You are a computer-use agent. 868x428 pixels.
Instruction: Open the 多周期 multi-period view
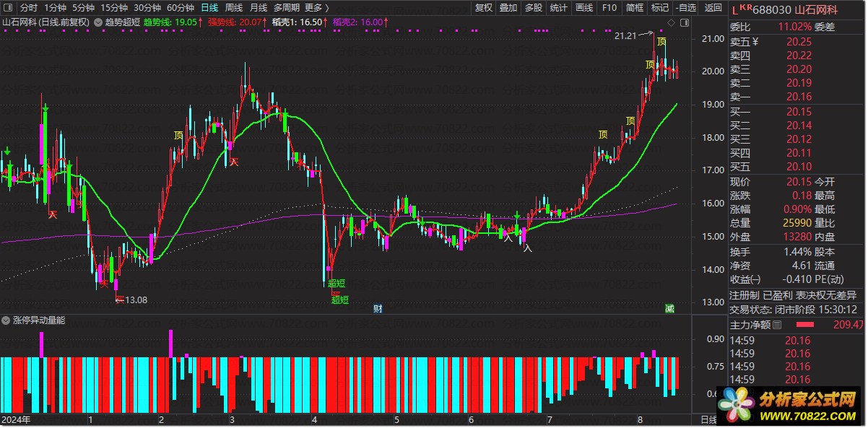[x=287, y=8]
